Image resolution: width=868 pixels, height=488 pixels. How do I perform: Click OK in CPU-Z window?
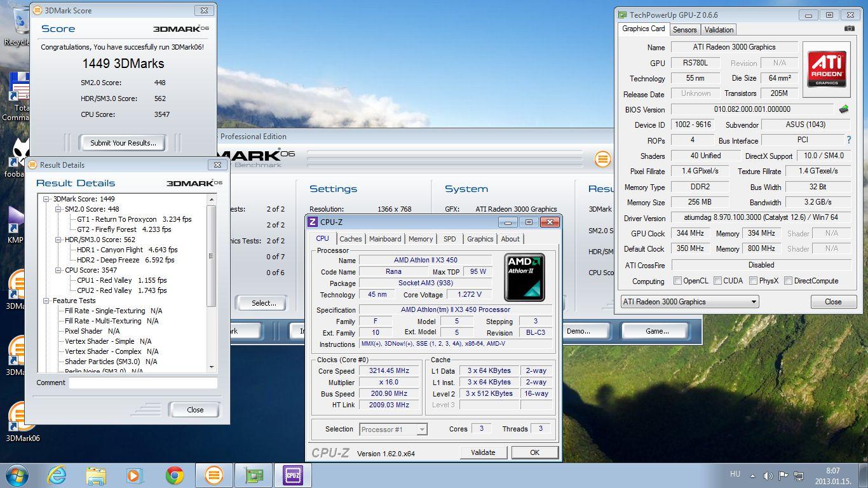(534, 452)
